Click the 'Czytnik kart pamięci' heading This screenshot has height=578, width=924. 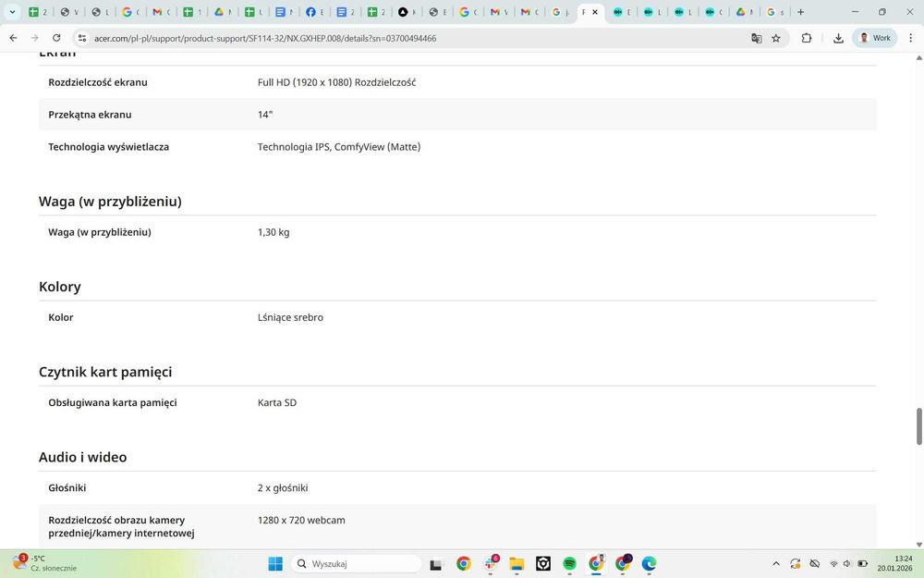pos(105,372)
